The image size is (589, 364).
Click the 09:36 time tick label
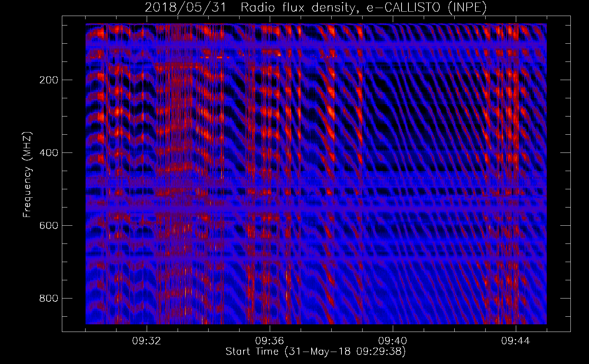270,341
